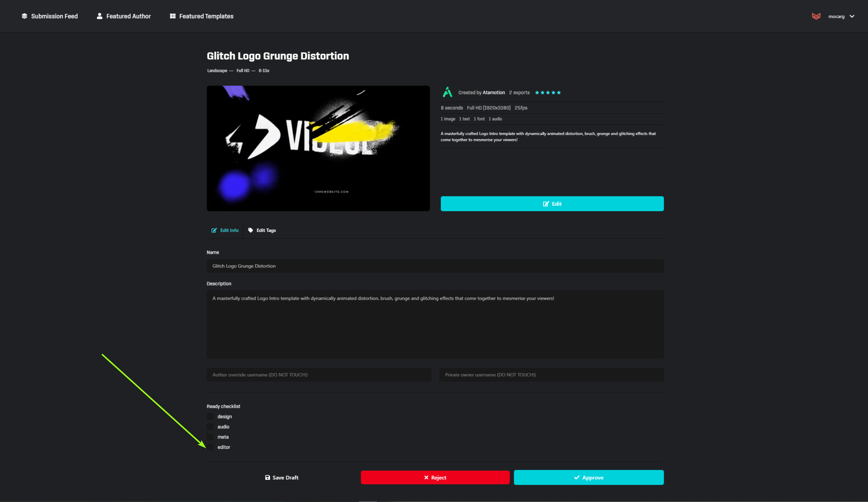
Task: Click the pencil icon beside Edit Info
Action: [214, 230]
